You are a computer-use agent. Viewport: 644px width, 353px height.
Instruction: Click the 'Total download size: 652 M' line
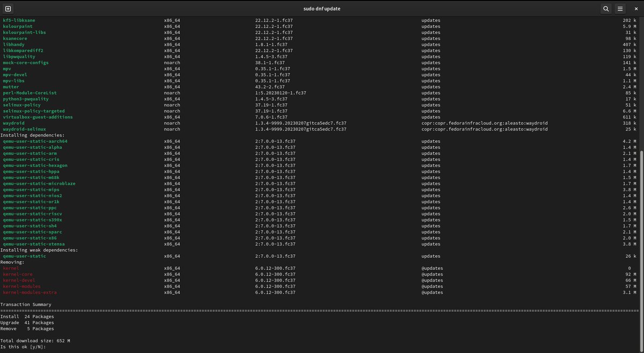35,341
